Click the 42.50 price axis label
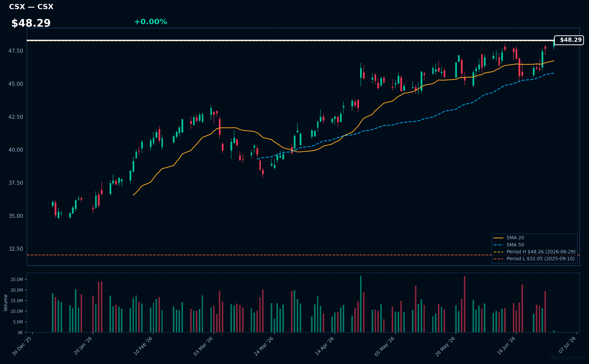This screenshot has height=364, width=589. (16, 117)
